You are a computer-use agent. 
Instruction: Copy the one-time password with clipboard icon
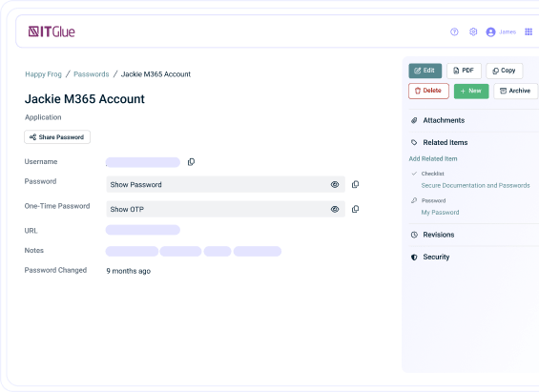tap(356, 209)
